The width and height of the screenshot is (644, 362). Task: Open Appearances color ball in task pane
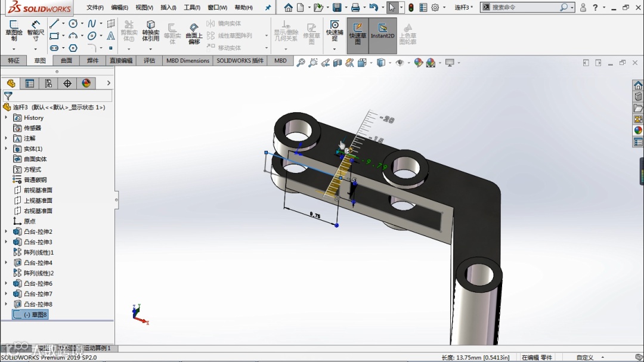pos(638,130)
